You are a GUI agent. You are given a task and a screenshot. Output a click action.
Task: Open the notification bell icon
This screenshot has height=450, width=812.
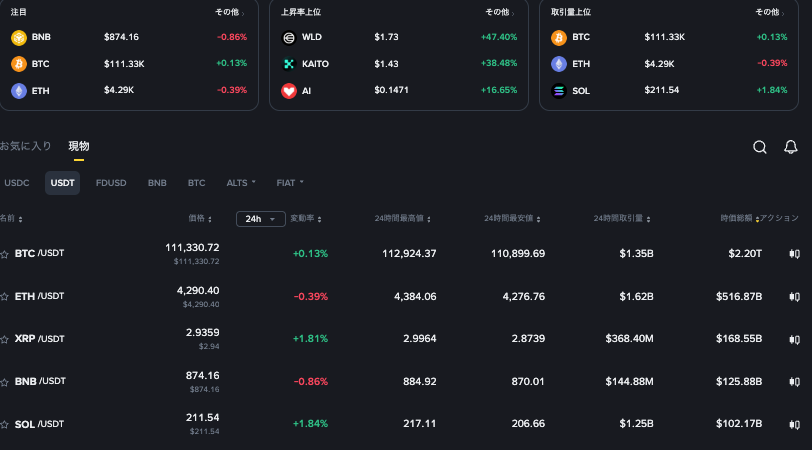pyautogui.click(x=791, y=147)
